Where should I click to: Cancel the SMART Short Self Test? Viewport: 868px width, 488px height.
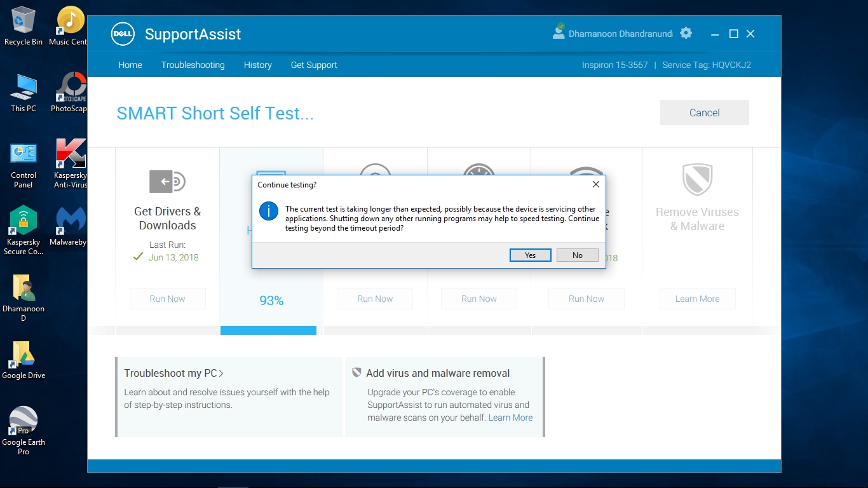tap(705, 112)
